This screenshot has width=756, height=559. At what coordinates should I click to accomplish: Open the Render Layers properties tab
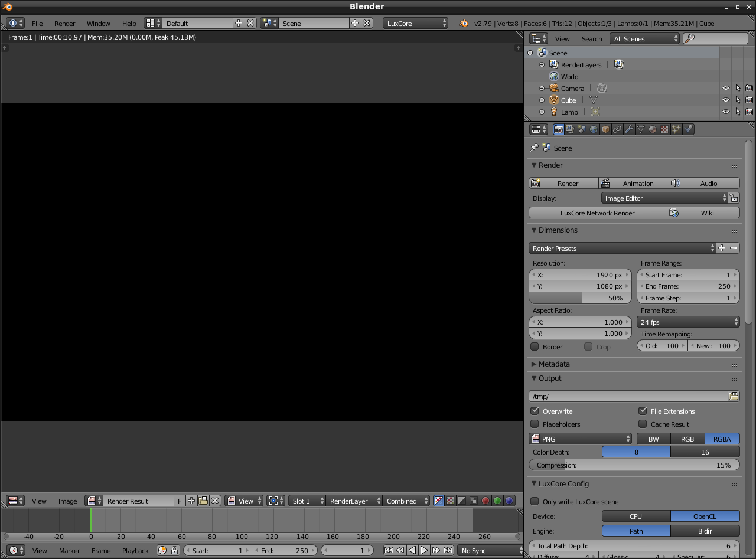coord(570,129)
